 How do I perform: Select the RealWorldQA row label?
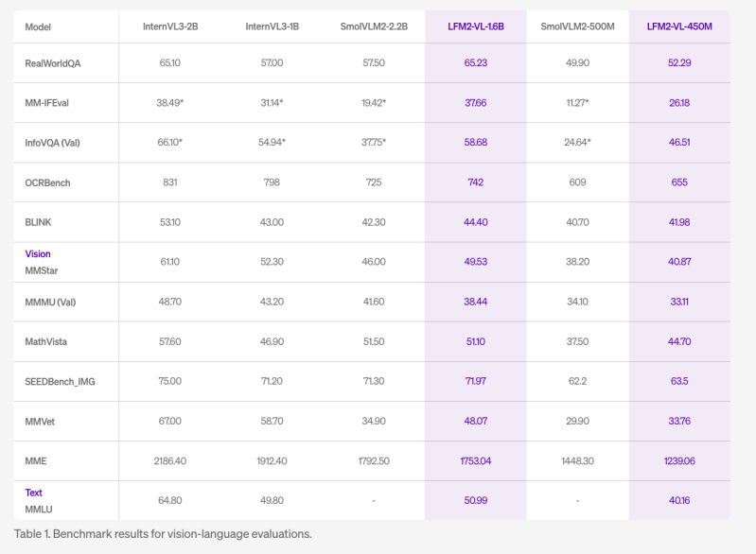(52, 61)
